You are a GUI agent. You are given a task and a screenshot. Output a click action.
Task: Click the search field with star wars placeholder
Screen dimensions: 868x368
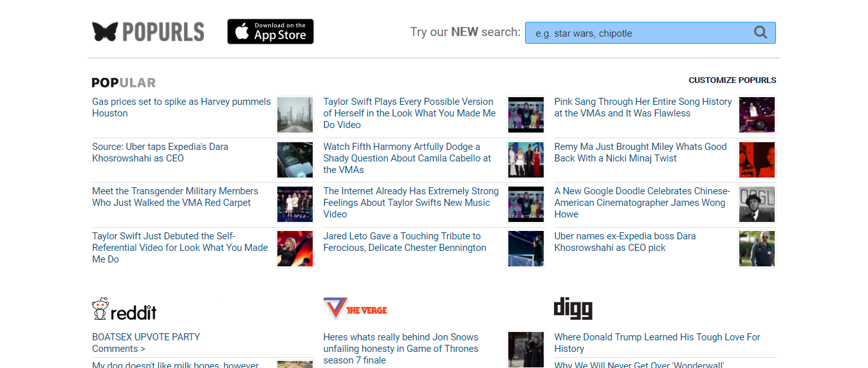pyautogui.click(x=637, y=33)
